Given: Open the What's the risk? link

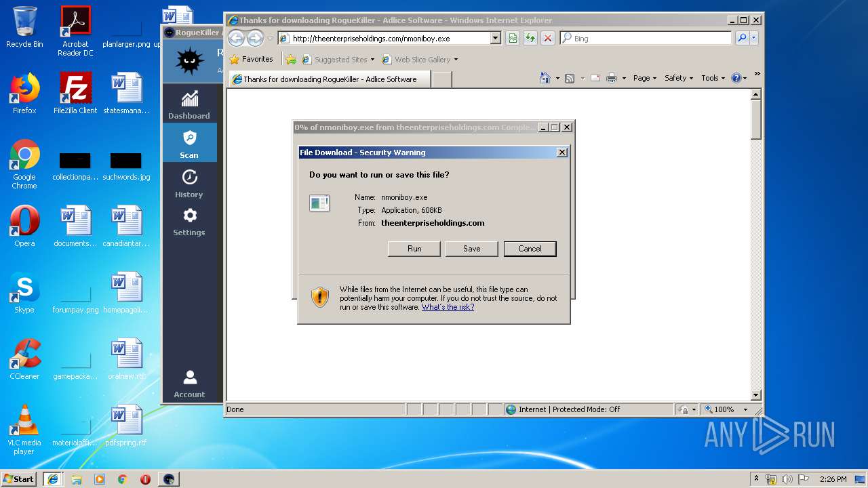Looking at the screenshot, I should 448,307.
